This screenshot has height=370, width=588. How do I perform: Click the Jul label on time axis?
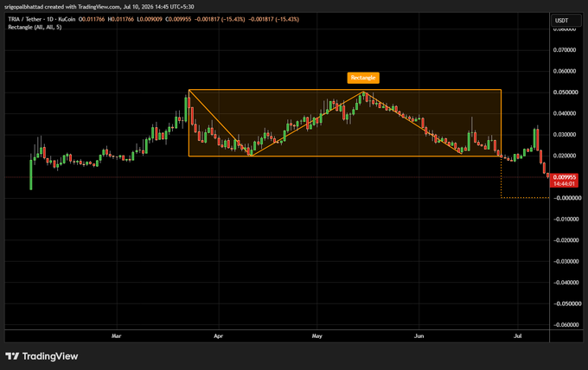(x=517, y=336)
